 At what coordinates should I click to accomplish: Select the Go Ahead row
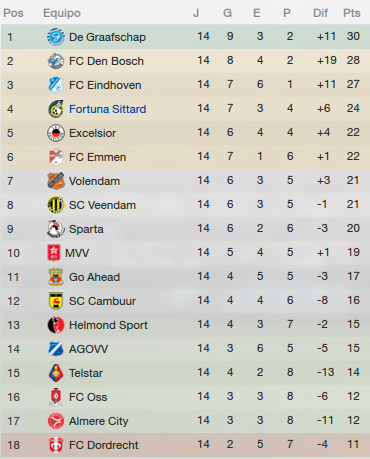click(185, 277)
